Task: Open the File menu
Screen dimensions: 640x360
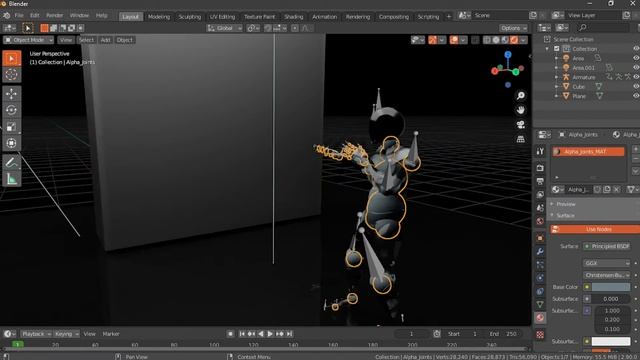Action: pyautogui.click(x=19, y=16)
